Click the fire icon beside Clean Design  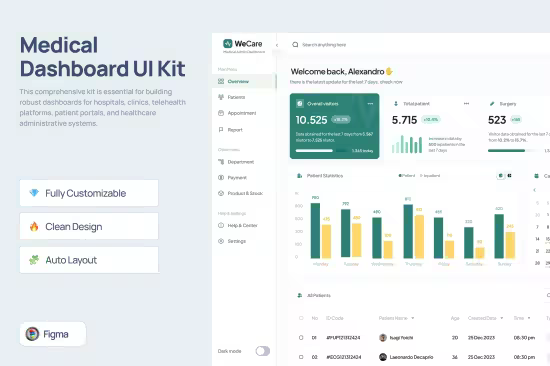coord(34,226)
